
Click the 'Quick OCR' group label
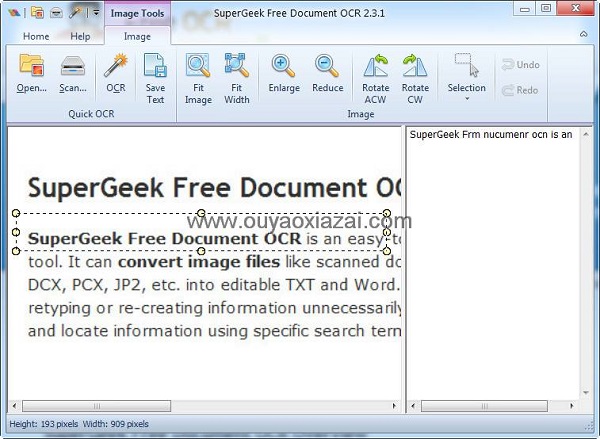tap(91, 114)
